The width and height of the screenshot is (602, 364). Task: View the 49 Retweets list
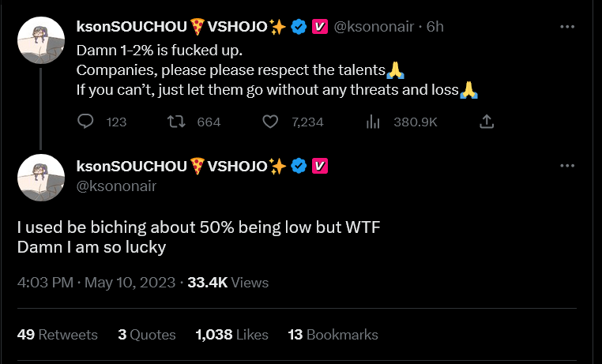click(x=57, y=335)
